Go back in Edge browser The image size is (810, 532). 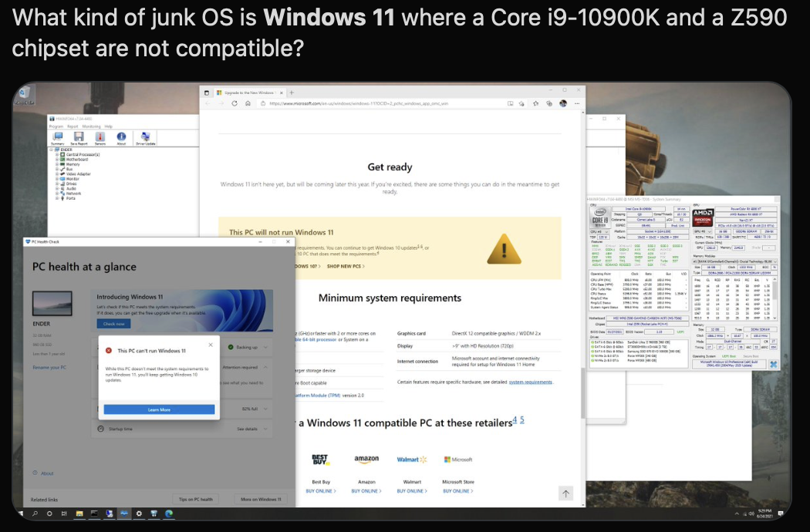tap(208, 103)
